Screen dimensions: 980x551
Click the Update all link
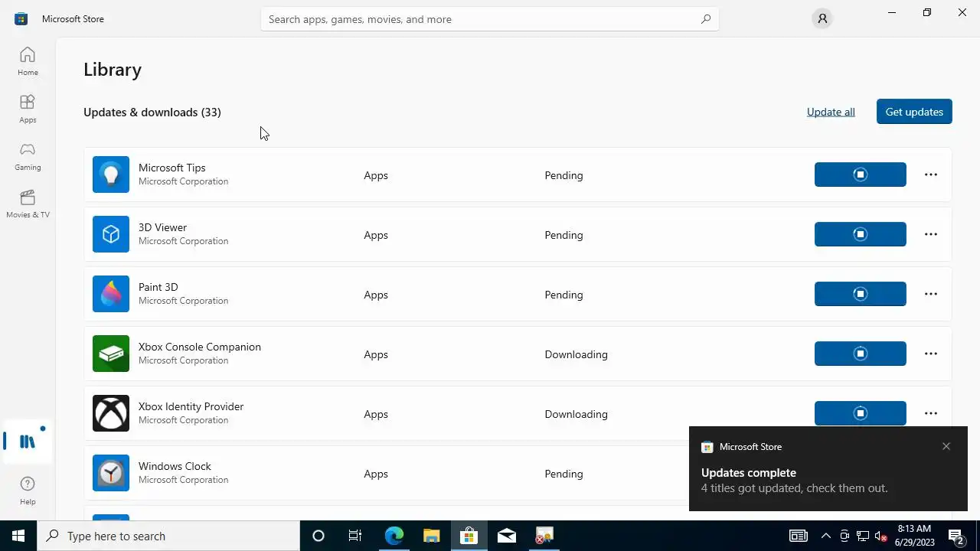[831, 112]
